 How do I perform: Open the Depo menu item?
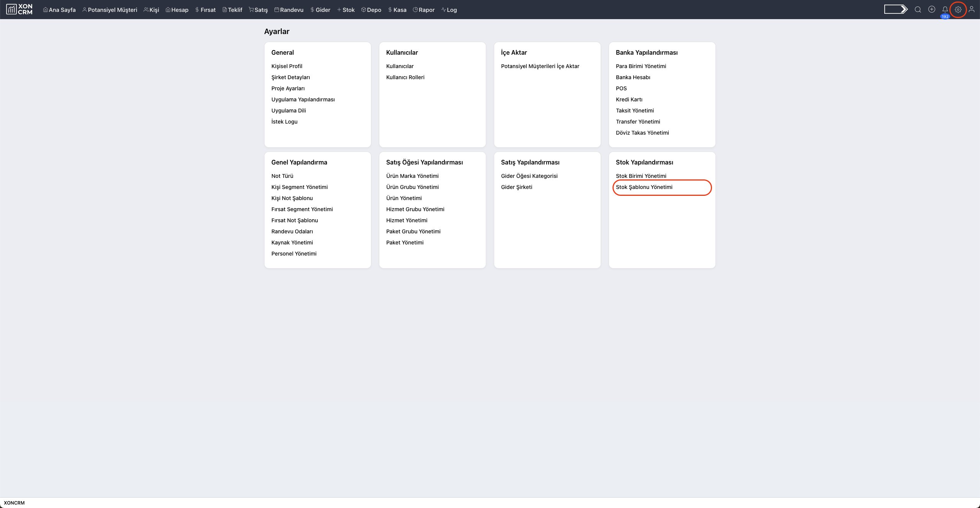[371, 10]
